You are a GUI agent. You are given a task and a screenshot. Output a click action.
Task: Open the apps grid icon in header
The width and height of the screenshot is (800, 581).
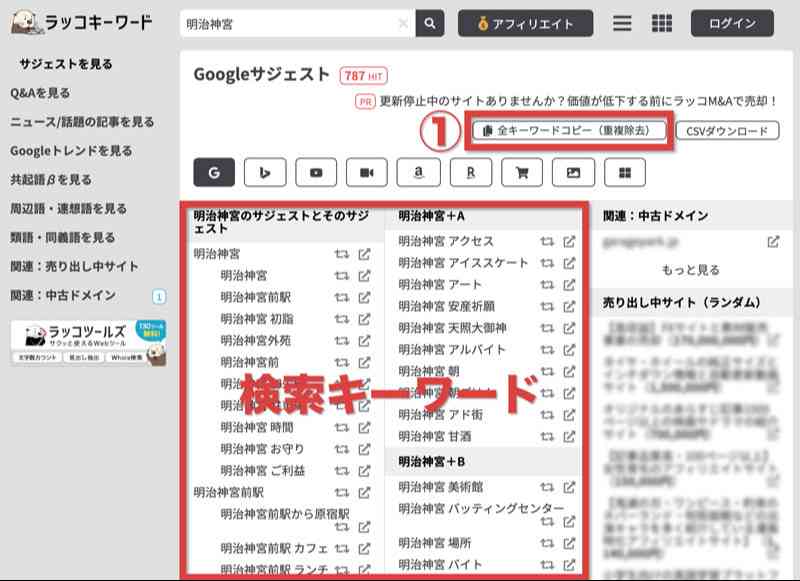tap(662, 23)
